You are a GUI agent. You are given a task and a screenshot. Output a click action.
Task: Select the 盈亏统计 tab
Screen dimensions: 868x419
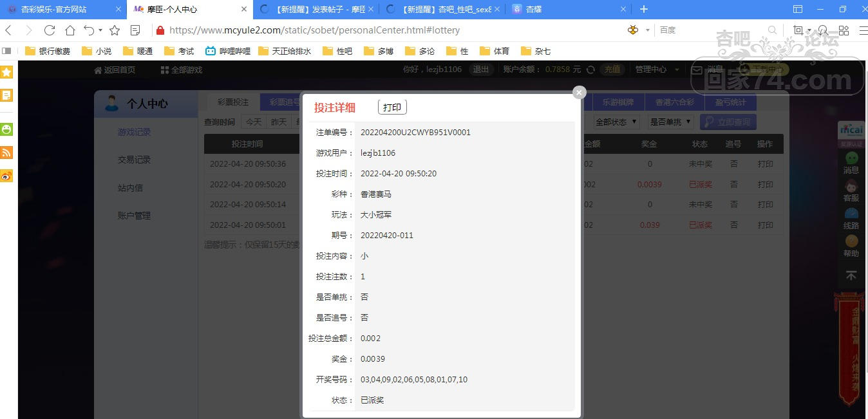coord(730,102)
